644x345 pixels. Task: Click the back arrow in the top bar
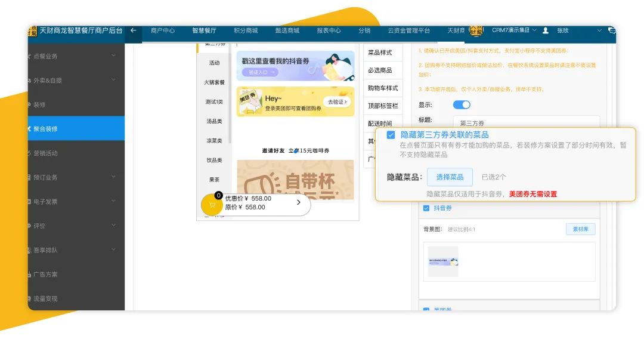coord(133,30)
